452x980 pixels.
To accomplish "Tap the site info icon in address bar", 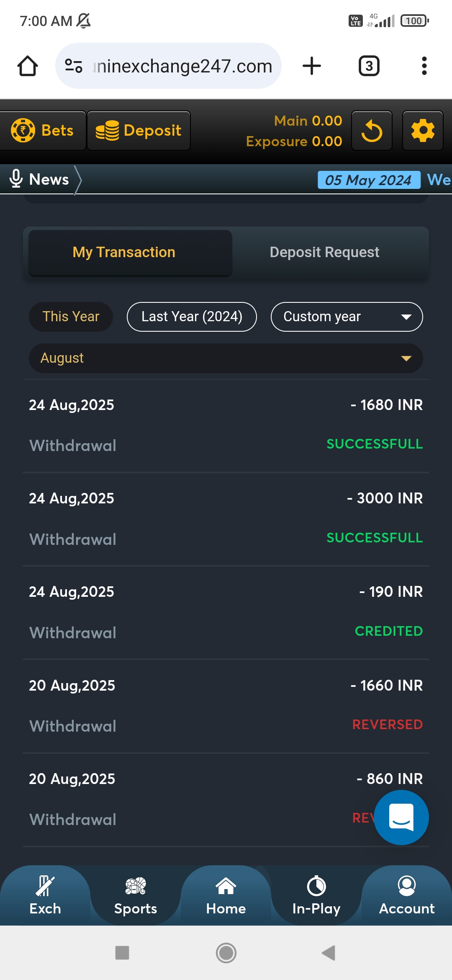I will 74,66.
